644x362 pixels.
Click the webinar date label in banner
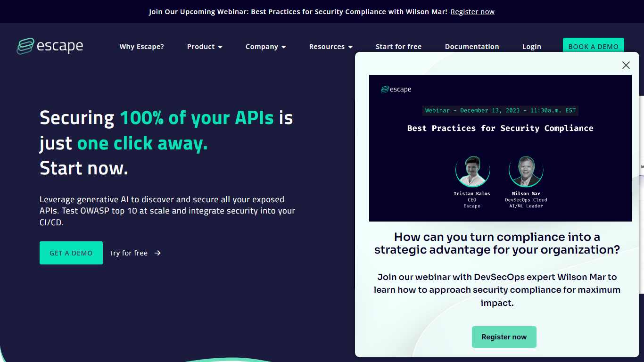[x=500, y=111]
